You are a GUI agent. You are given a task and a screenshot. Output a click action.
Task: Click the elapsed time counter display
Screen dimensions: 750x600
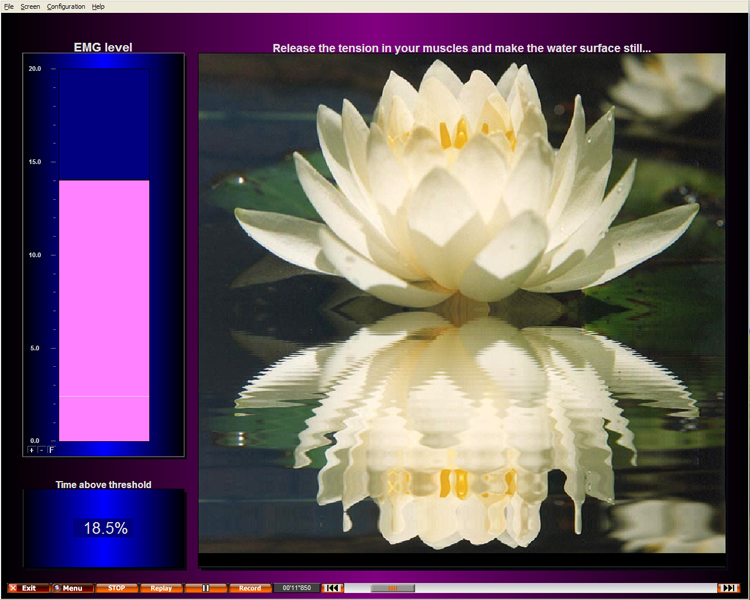[x=297, y=588]
